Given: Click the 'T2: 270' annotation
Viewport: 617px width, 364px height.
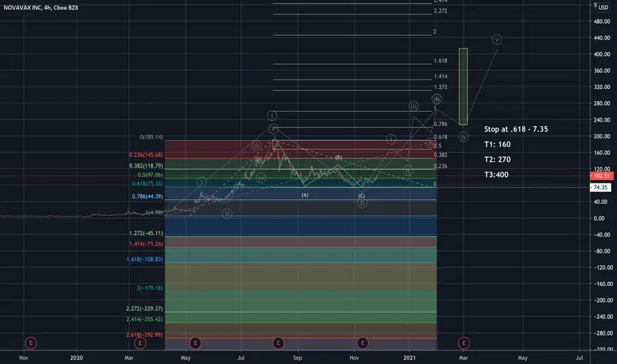Looking at the screenshot, I should pyautogui.click(x=497, y=159).
